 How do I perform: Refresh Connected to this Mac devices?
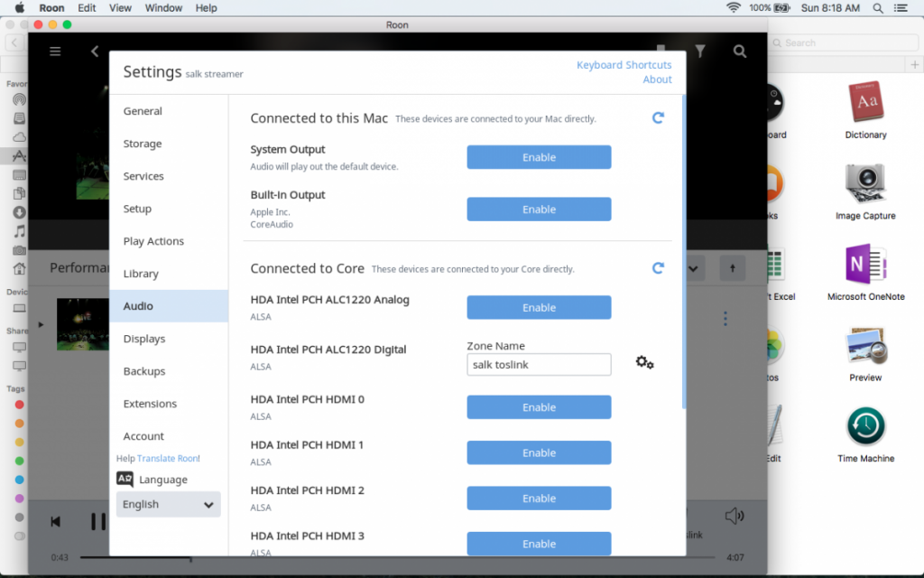[x=658, y=118]
